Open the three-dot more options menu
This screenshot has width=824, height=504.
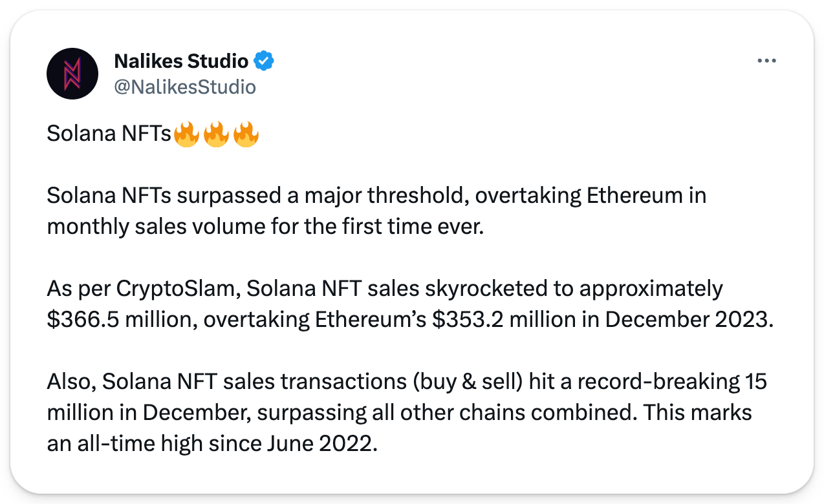(766, 61)
